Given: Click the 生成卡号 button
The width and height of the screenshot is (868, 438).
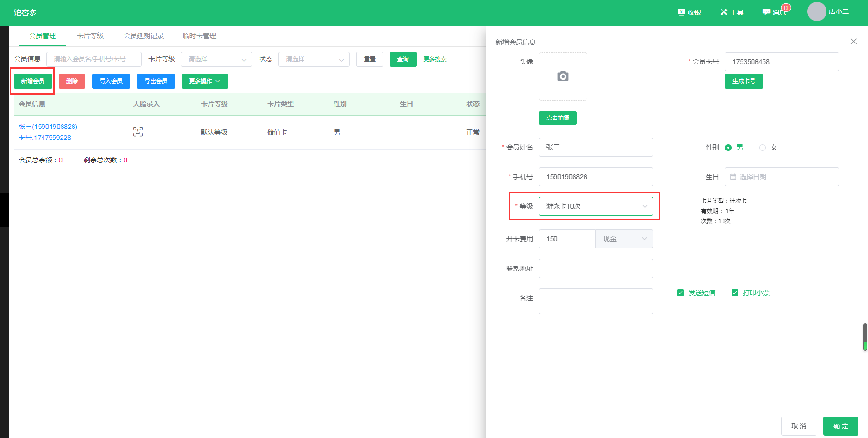Looking at the screenshot, I should click(x=744, y=81).
